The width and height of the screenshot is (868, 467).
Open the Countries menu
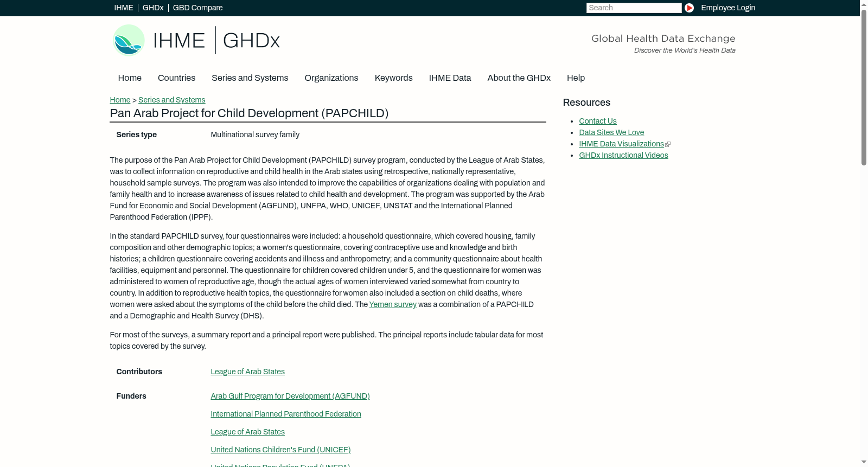(176, 78)
